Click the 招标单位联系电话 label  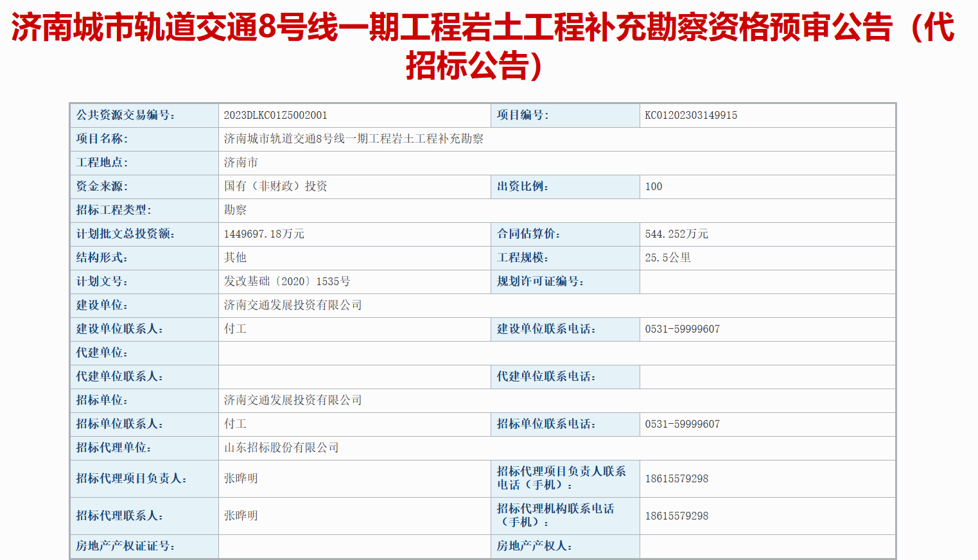[x=546, y=424]
